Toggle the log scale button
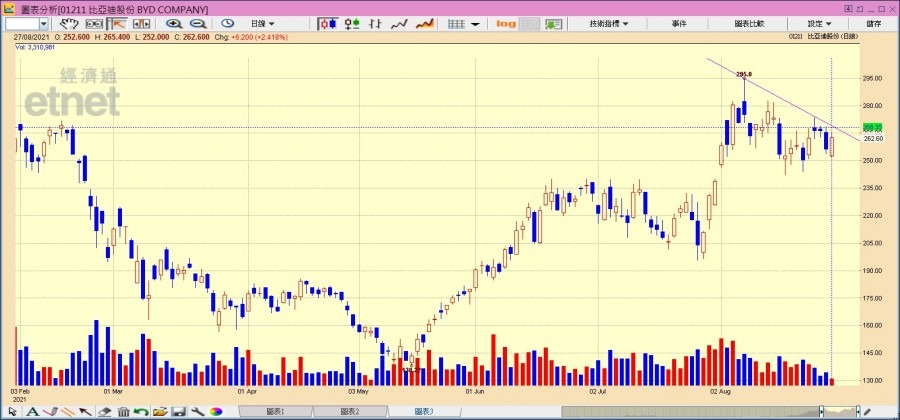This screenshot has height=420, width=900. [x=506, y=23]
